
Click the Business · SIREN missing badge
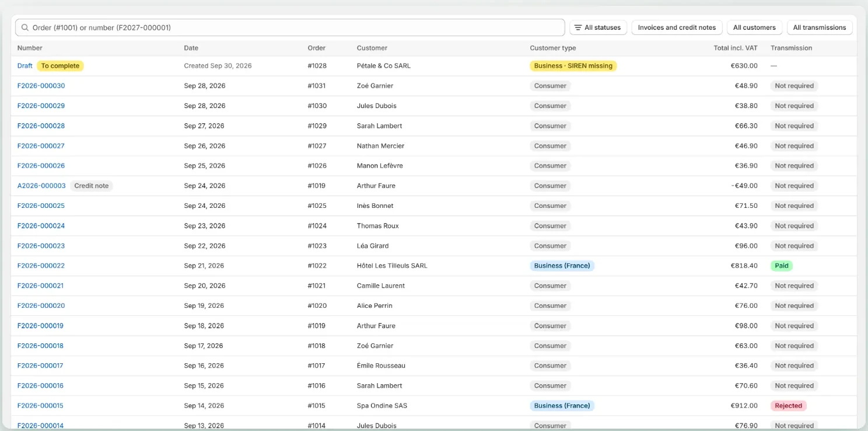coord(573,66)
